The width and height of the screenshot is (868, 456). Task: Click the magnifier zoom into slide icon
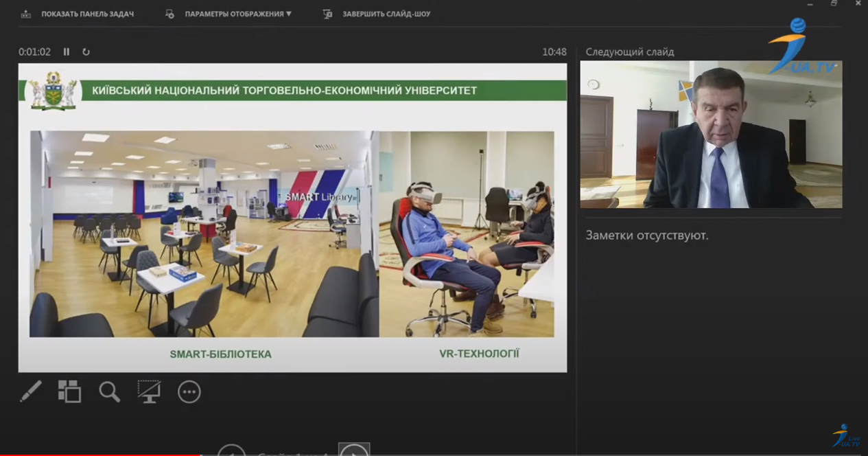pyautogui.click(x=109, y=391)
